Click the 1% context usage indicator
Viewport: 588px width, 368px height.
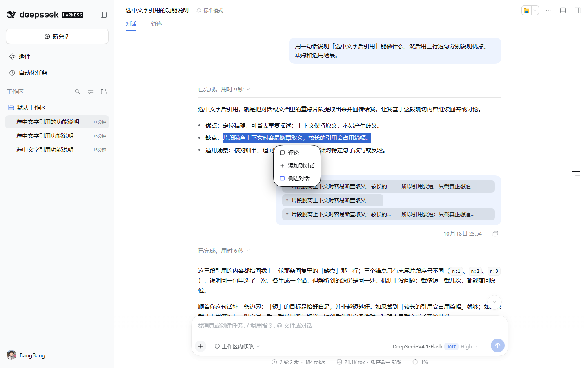(x=420, y=362)
